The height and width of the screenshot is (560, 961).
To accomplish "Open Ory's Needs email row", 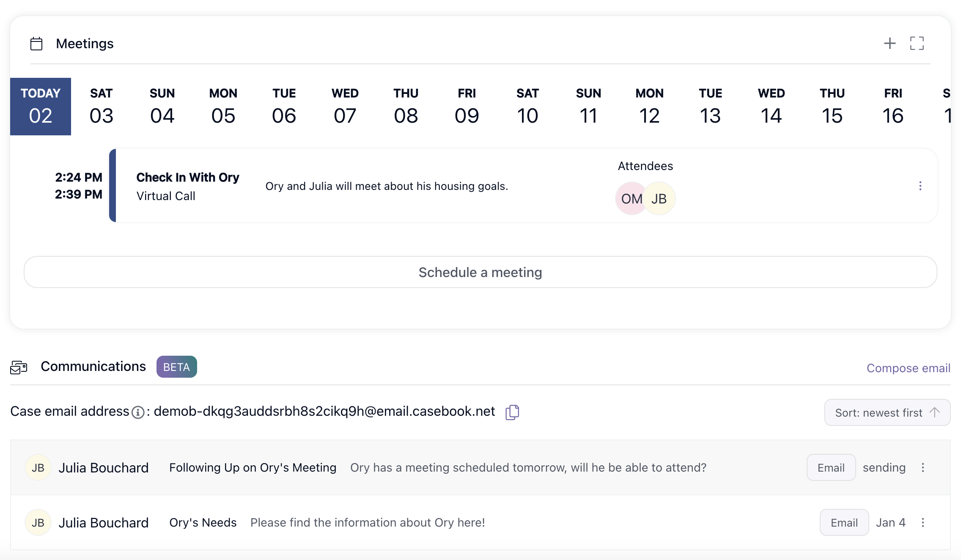I will 203,522.
